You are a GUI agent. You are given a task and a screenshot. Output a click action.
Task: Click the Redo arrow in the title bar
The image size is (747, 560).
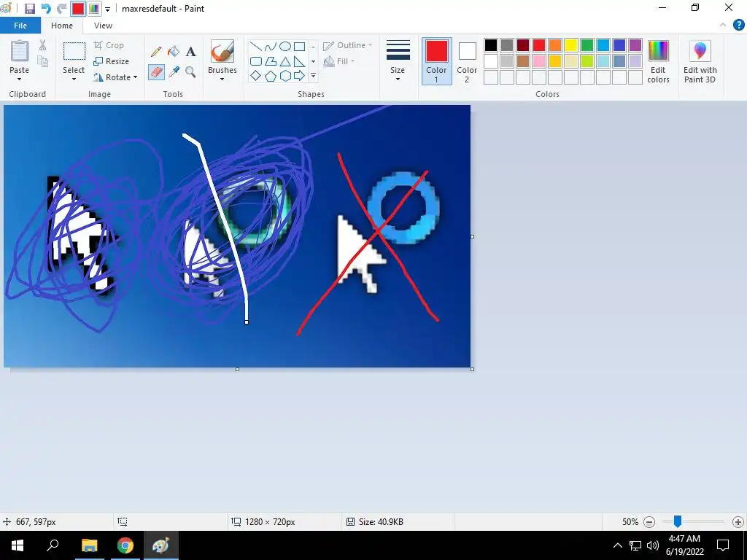coord(61,9)
